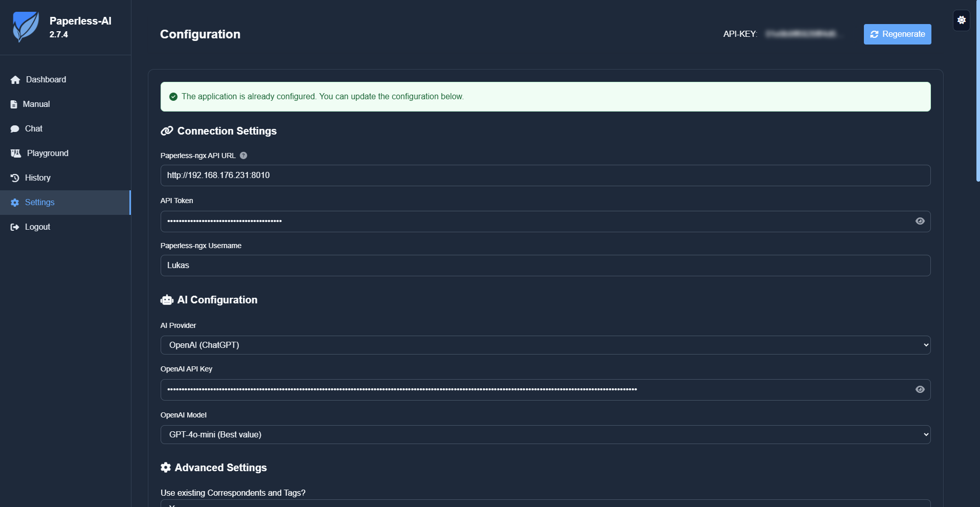Click the Playground flask icon

coord(16,153)
